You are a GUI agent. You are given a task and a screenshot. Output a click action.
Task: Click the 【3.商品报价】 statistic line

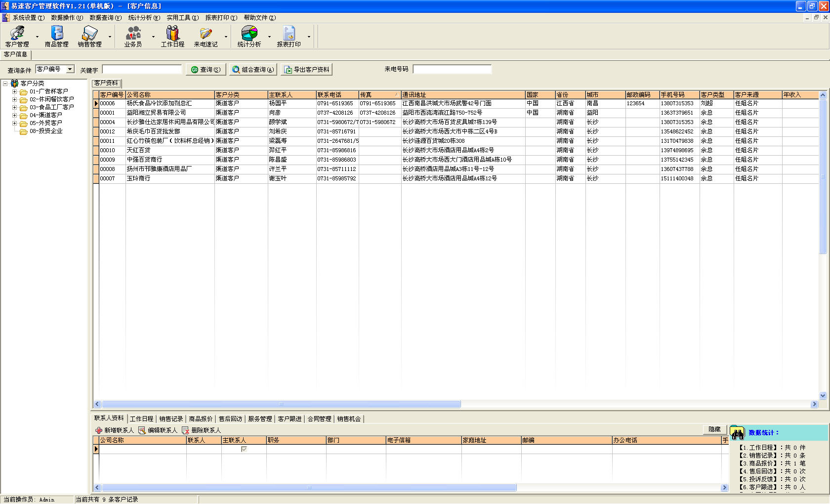772,463
